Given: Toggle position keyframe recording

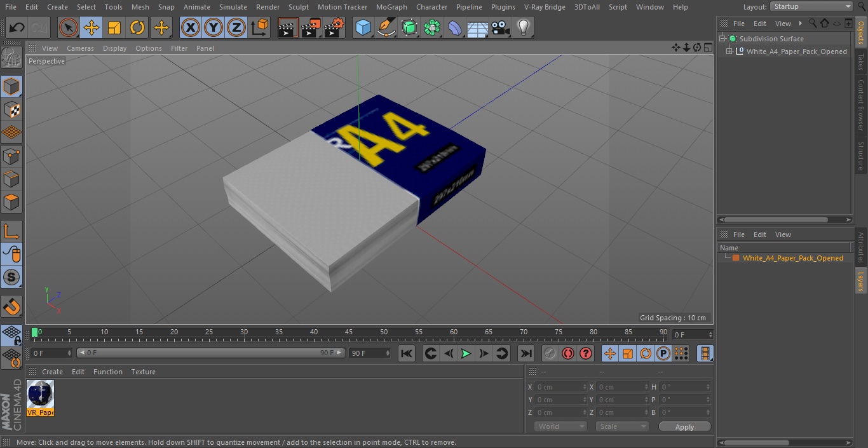Looking at the screenshot, I should [610, 353].
